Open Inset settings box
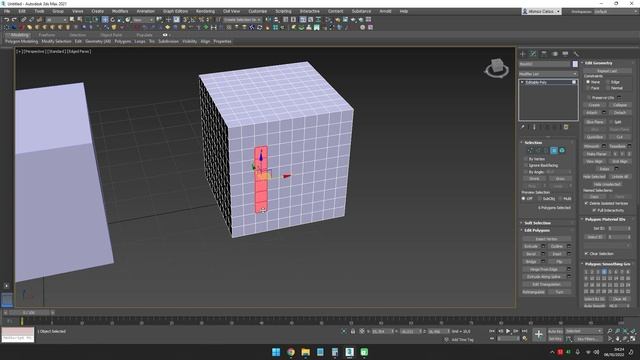This screenshot has width=640, height=360. [x=569, y=254]
